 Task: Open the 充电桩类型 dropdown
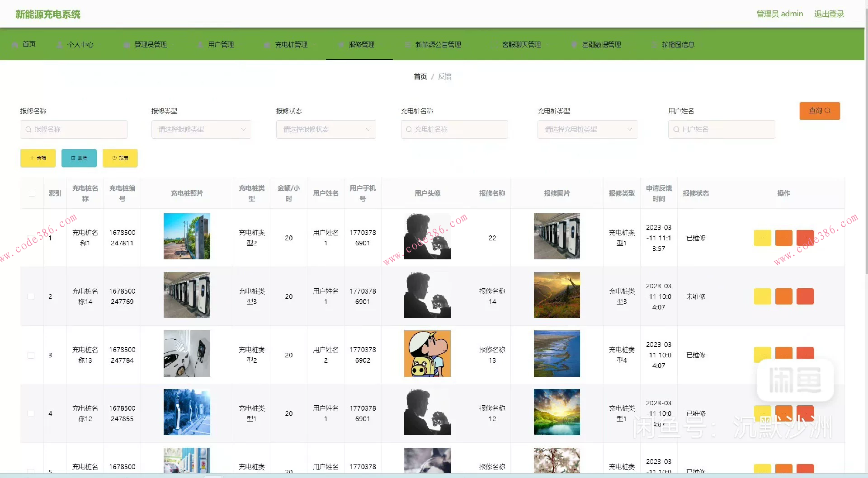click(x=587, y=129)
